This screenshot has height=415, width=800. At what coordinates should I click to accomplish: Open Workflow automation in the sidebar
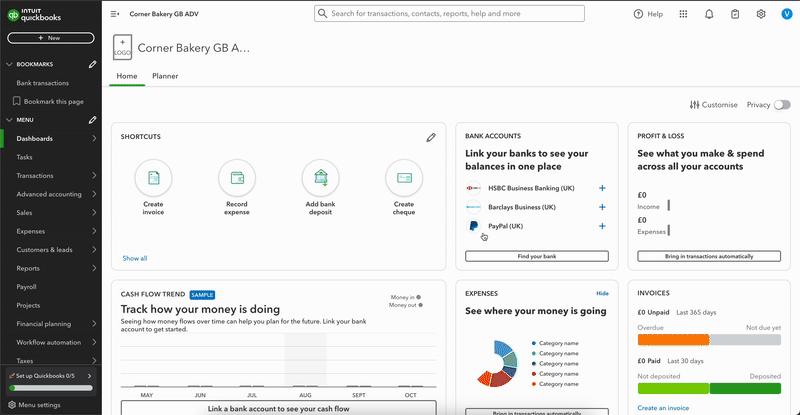coord(48,343)
